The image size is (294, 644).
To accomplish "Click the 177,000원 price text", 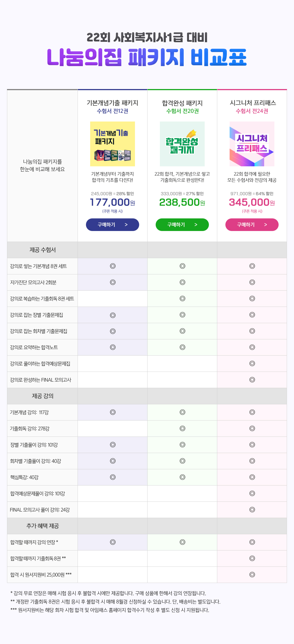I will (113, 202).
